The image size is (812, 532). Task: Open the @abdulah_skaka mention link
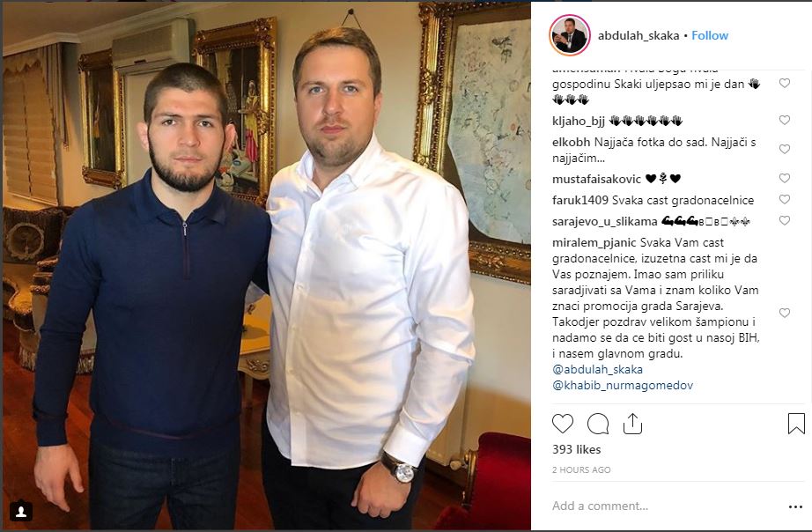[597, 369]
